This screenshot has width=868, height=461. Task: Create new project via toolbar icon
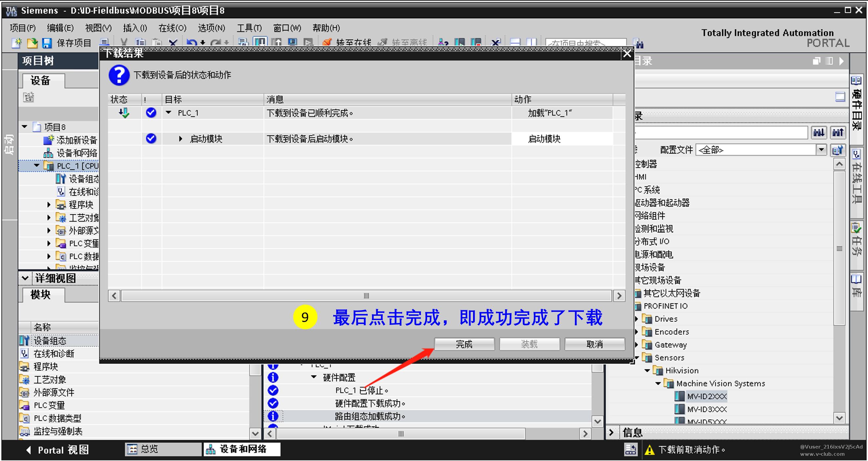[17, 43]
